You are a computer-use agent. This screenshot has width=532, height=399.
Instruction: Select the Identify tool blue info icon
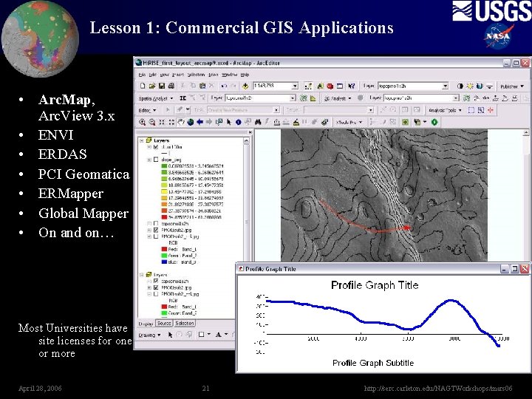(x=238, y=122)
